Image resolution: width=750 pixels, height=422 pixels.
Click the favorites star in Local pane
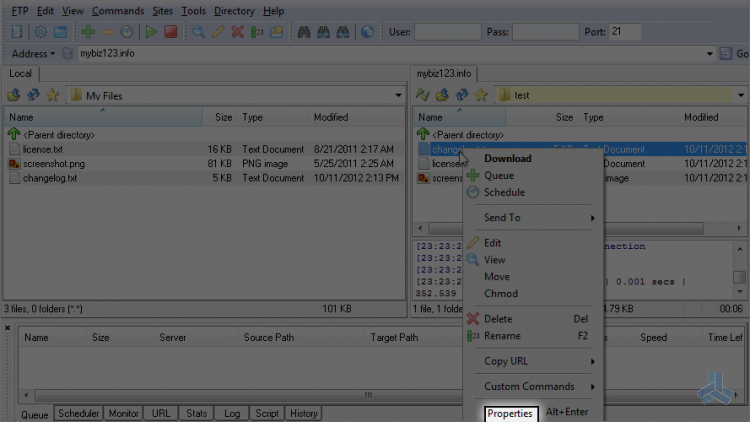click(52, 95)
